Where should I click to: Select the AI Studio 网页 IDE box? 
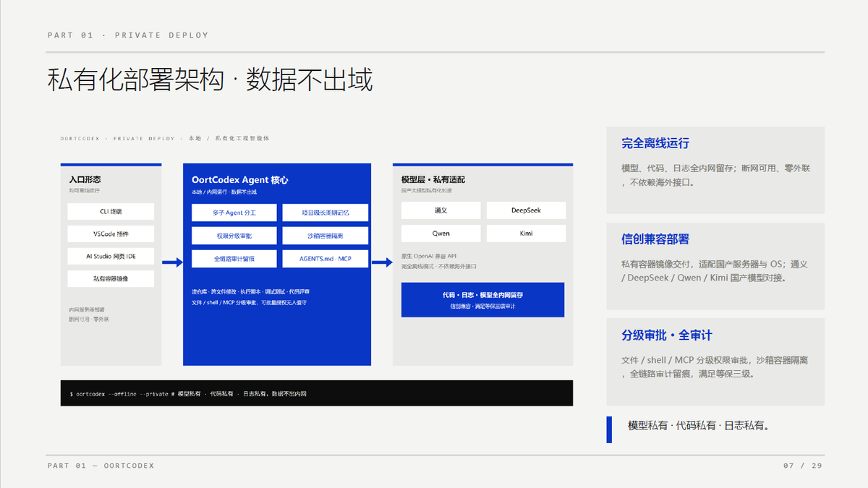click(111, 256)
